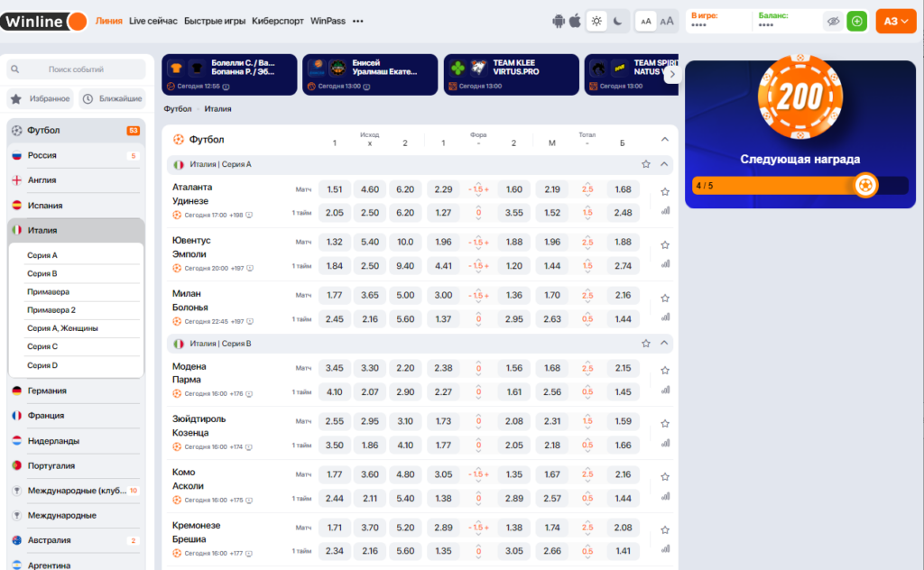Expand Россия country in sidebar
Screen dimensions: 924x570
tap(76, 155)
